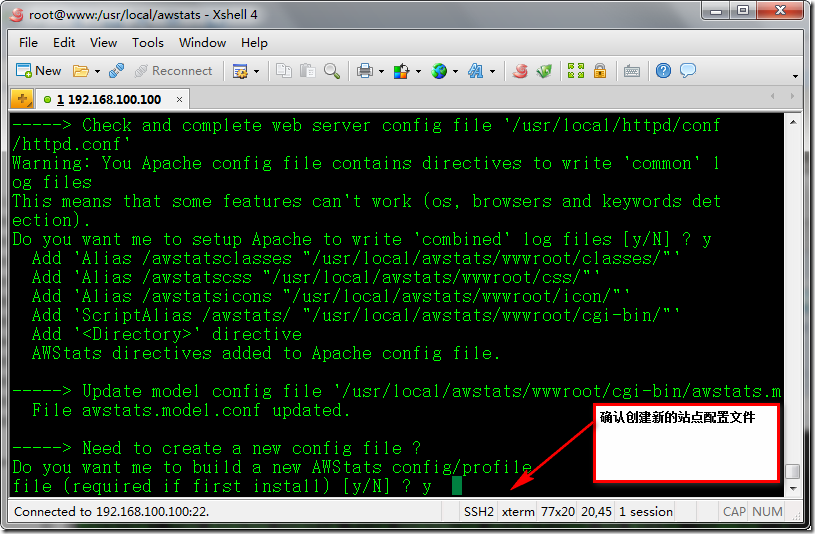Click the speech bubble feedback icon
815x534 pixels.
[688, 70]
